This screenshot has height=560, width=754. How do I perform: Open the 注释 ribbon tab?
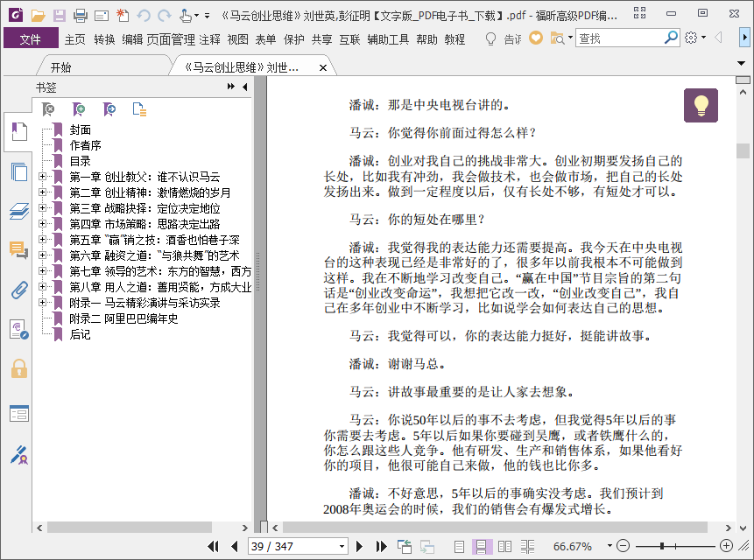tap(210, 38)
